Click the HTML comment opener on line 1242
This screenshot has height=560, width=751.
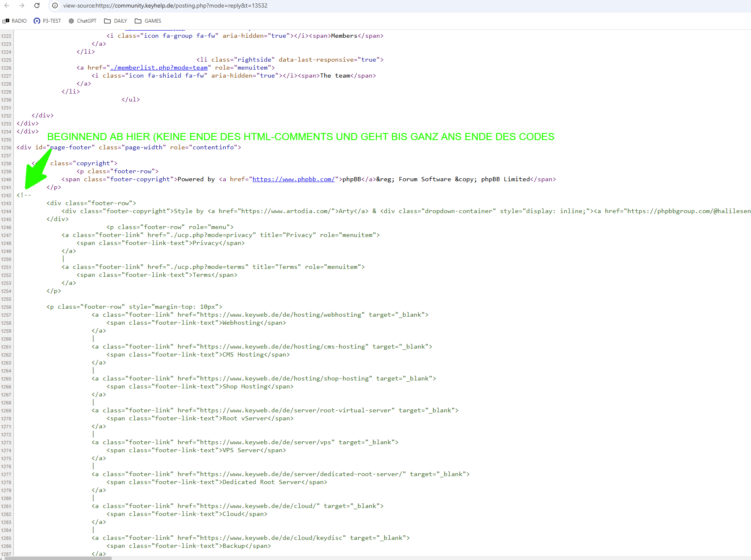pos(24,195)
